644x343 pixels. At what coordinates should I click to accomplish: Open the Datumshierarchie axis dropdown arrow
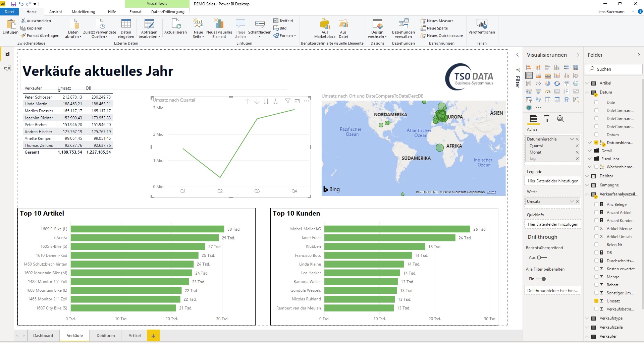pos(572,139)
